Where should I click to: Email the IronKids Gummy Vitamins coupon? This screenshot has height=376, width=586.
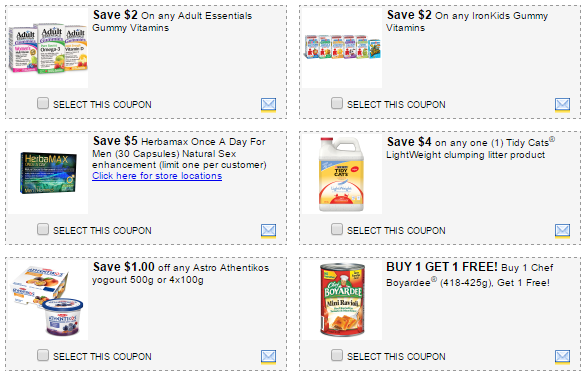[562, 105]
